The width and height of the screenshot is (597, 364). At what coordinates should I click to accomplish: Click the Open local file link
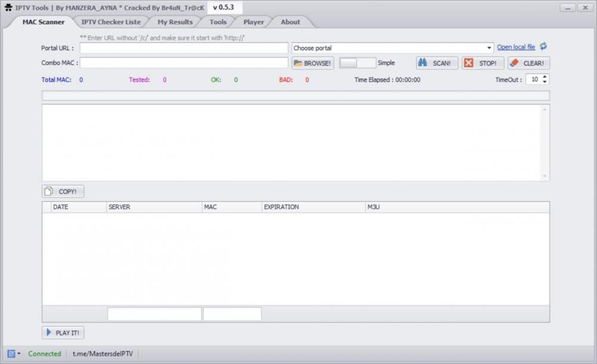click(516, 47)
